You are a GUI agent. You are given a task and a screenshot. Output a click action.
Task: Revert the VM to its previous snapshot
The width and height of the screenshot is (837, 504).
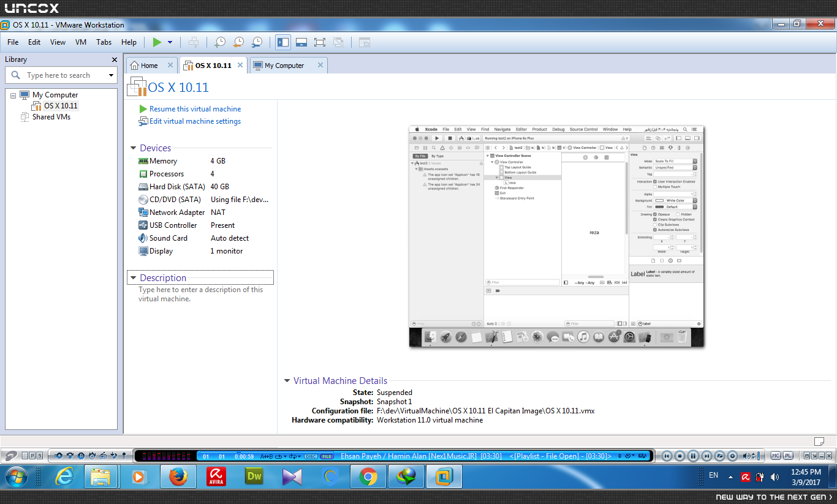pyautogui.click(x=238, y=42)
